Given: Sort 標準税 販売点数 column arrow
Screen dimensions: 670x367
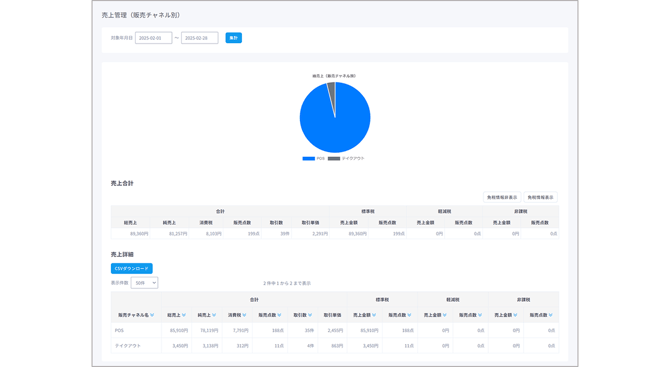Looking at the screenshot, I should [409, 315].
